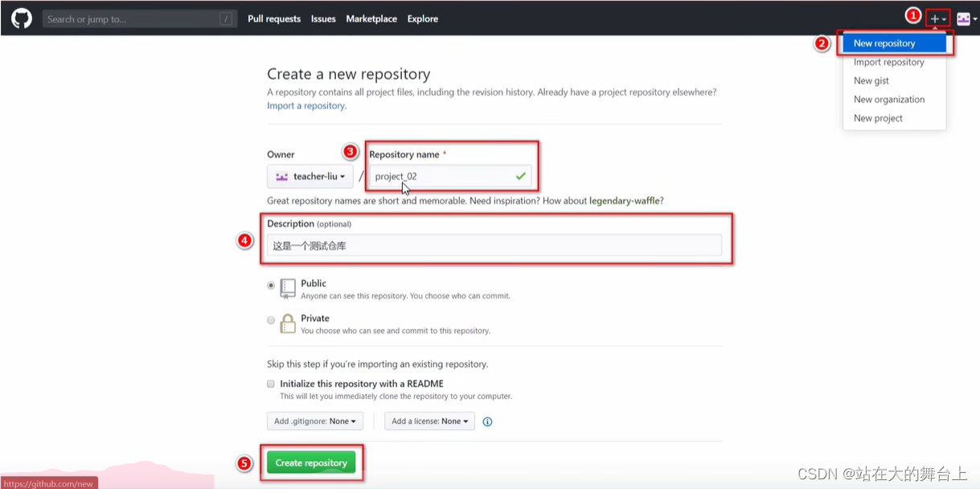Open the GitHub logo home page

[22, 18]
